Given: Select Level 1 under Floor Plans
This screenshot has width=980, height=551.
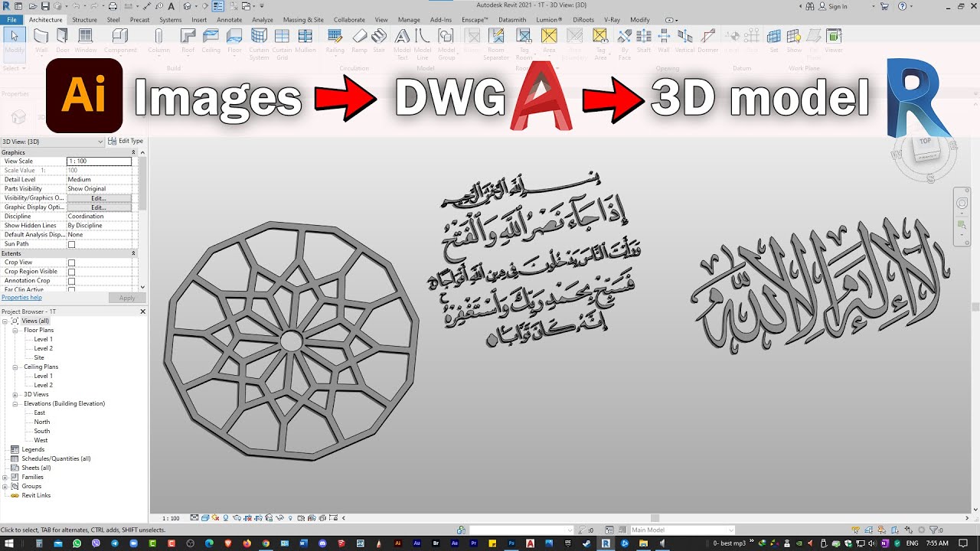Looking at the screenshot, I should click(x=44, y=339).
